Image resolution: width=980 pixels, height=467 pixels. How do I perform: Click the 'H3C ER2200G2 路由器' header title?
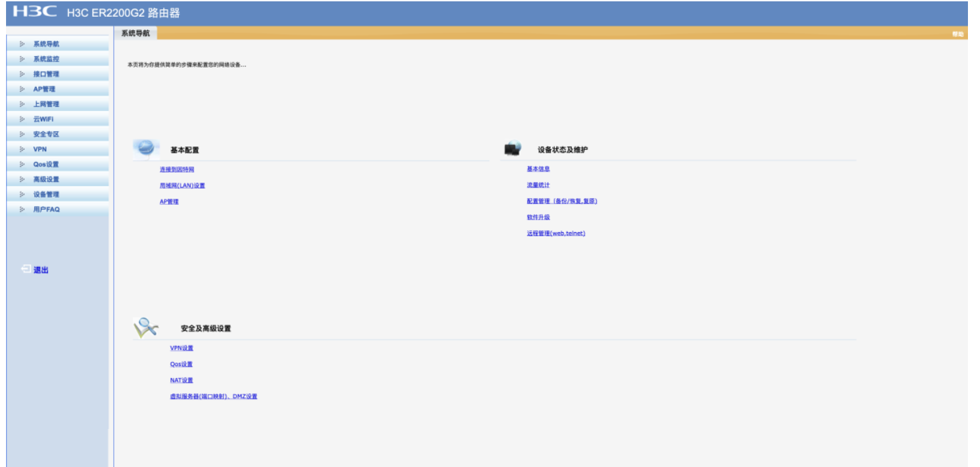tap(123, 13)
